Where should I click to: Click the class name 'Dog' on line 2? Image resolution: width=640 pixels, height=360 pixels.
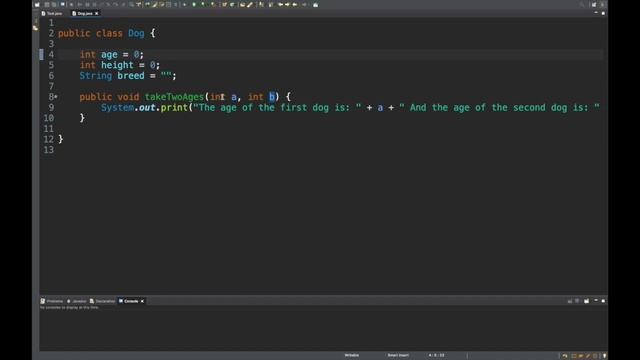tap(136, 33)
